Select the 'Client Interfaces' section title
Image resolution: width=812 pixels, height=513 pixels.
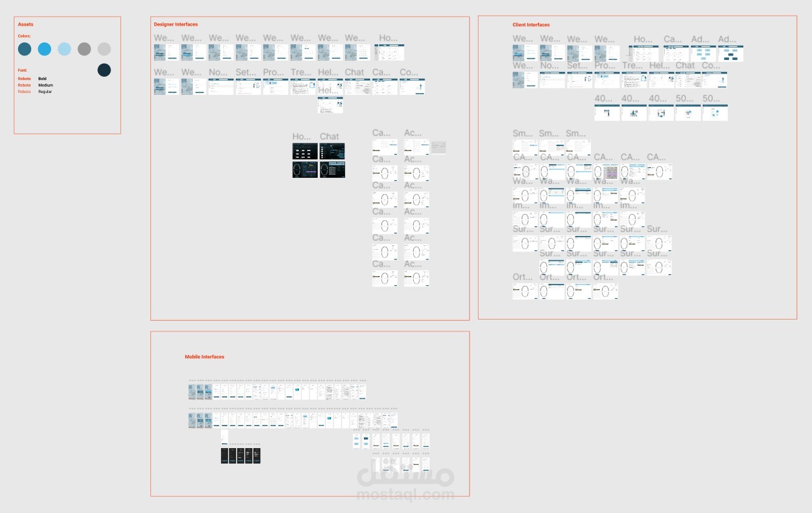point(531,25)
